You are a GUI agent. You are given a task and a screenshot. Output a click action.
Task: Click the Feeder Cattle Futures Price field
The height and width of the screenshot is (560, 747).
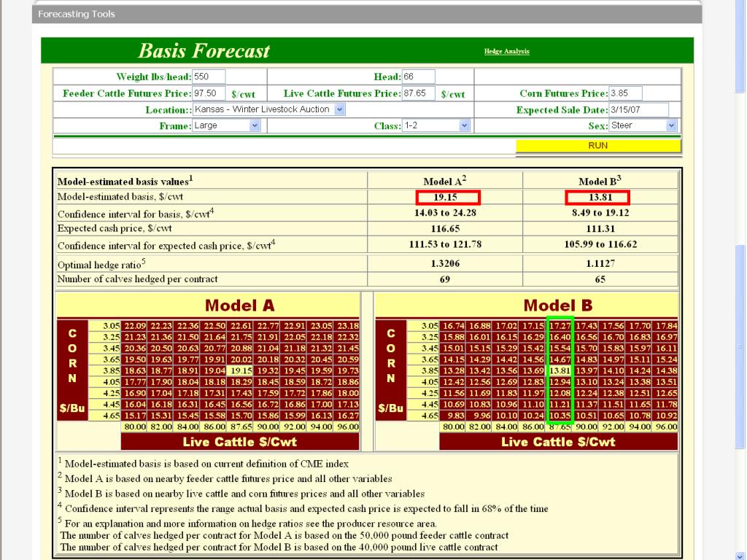click(x=209, y=93)
